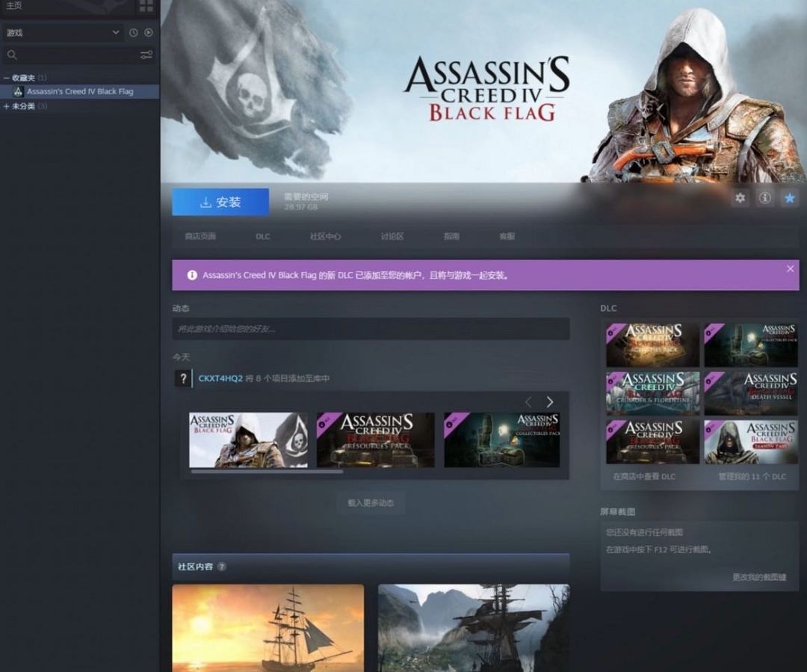Click the ready-to-play filter icon
Viewport: 807px width, 672px height.
(x=148, y=32)
